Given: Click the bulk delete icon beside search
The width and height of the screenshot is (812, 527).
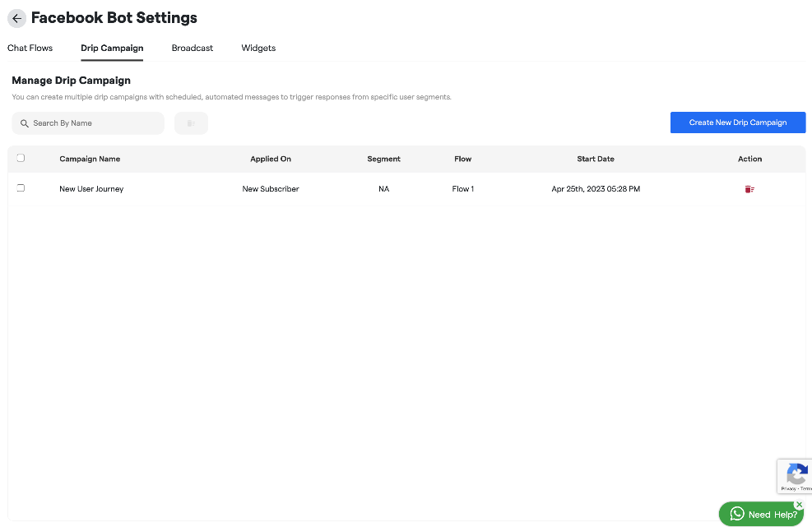Looking at the screenshot, I should point(191,123).
